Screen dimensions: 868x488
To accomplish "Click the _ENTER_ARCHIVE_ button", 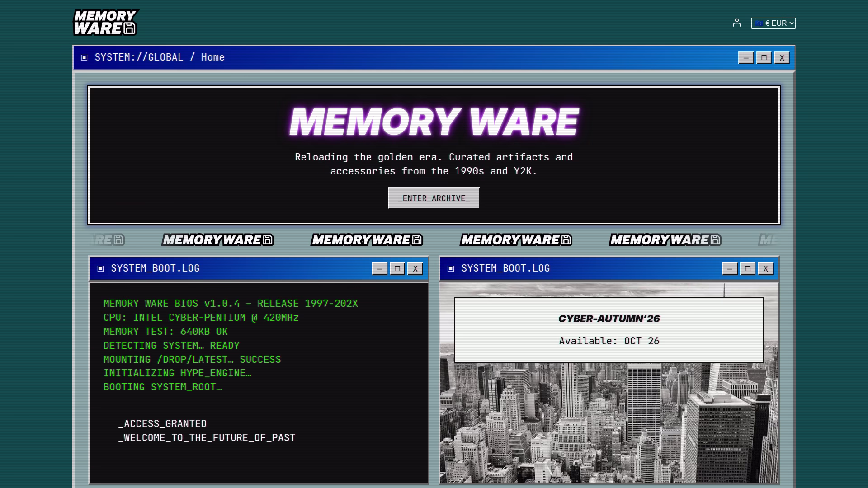I will (433, 197).
